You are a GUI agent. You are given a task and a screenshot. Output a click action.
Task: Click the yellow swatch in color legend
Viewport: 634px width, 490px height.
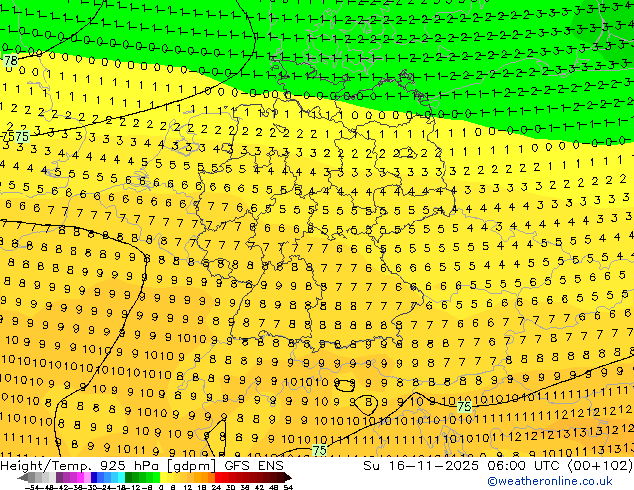click(x=163, y=477)
